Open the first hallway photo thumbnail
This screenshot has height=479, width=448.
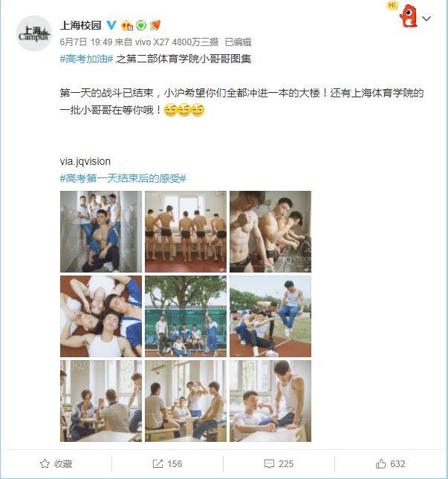(x=101, y=232)
